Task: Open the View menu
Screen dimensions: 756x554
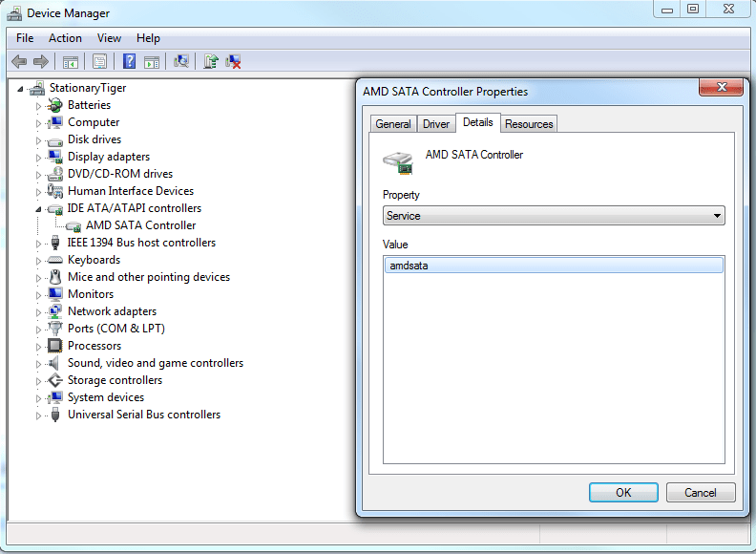Action: [x=109, y=38]
